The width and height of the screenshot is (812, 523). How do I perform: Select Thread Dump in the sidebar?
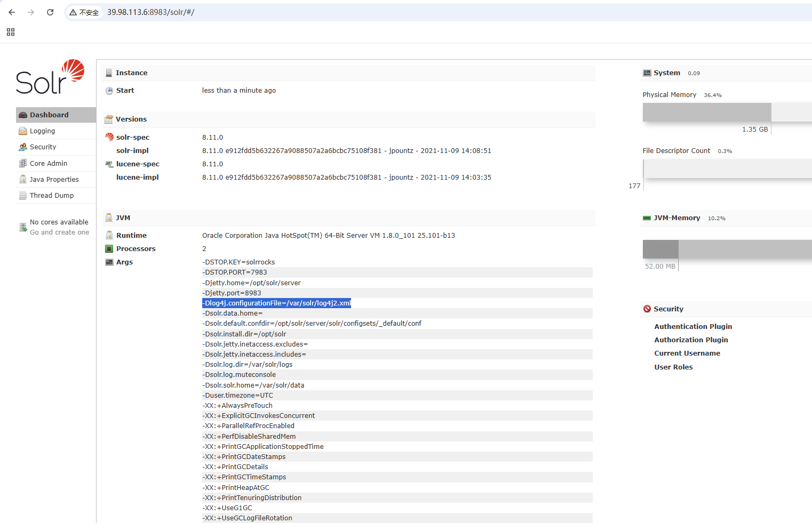click(52, 196)
